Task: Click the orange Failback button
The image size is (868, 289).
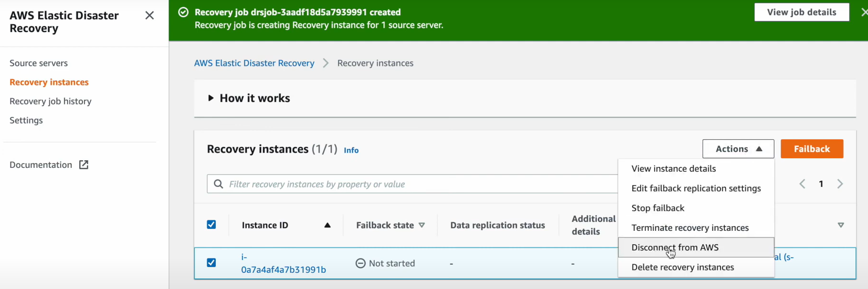Action: pyautogui.click(x=812, y=149)
